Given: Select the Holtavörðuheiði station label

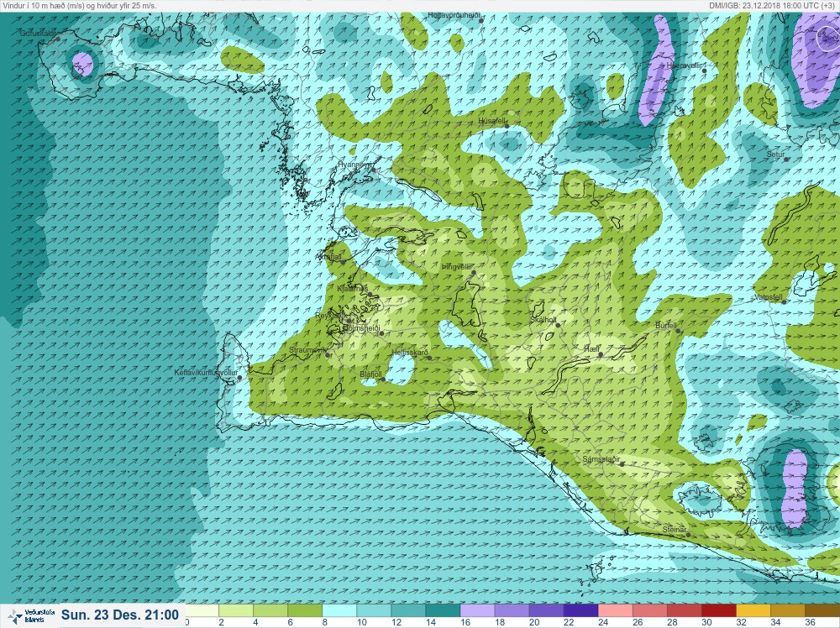Looking at the screenshot, I should point(454,15).
